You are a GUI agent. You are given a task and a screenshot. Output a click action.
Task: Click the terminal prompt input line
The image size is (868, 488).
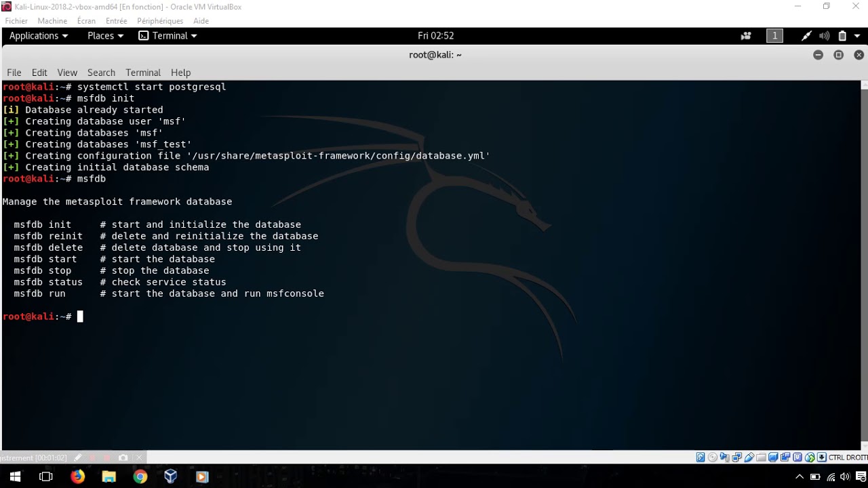click(x=431, y=317)
